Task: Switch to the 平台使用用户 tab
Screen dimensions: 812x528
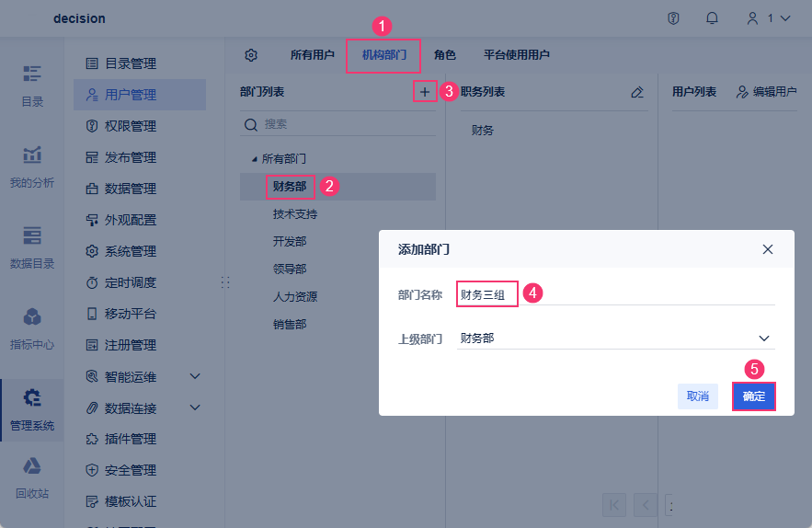Action: click(x=517, y=55)
